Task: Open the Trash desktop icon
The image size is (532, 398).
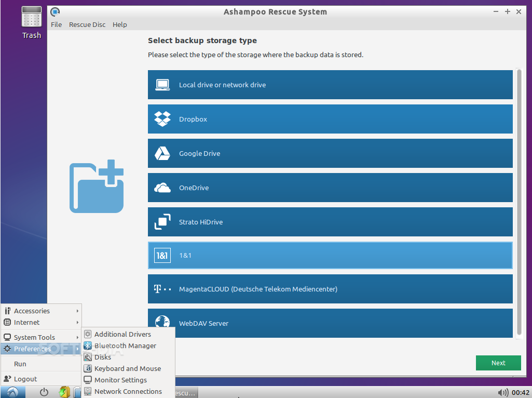Action: point(32,22)
